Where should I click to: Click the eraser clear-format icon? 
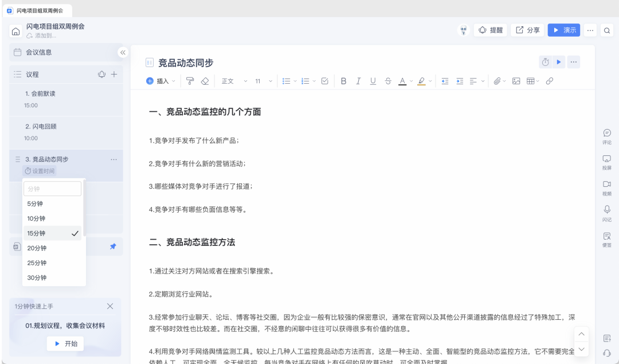tap(205, 81)
